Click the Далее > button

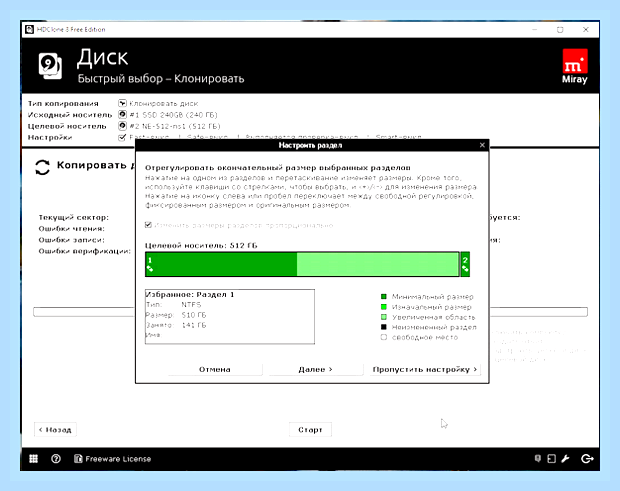(315, 369)
